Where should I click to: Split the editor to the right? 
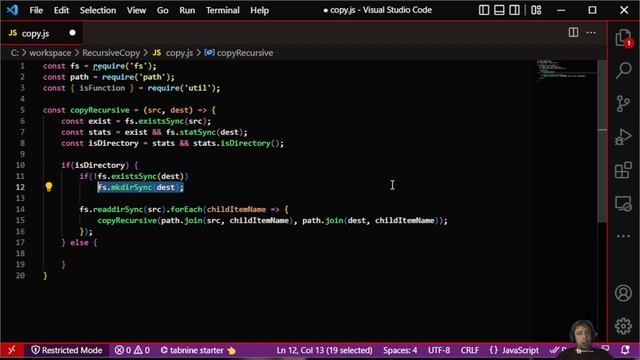click(x=573, y=32)
